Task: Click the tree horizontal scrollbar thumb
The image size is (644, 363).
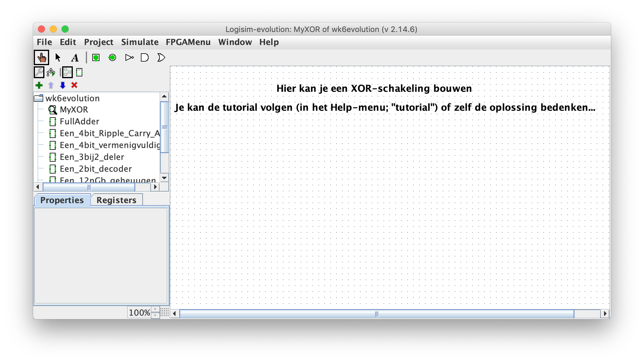Action: tap(89, 187)
